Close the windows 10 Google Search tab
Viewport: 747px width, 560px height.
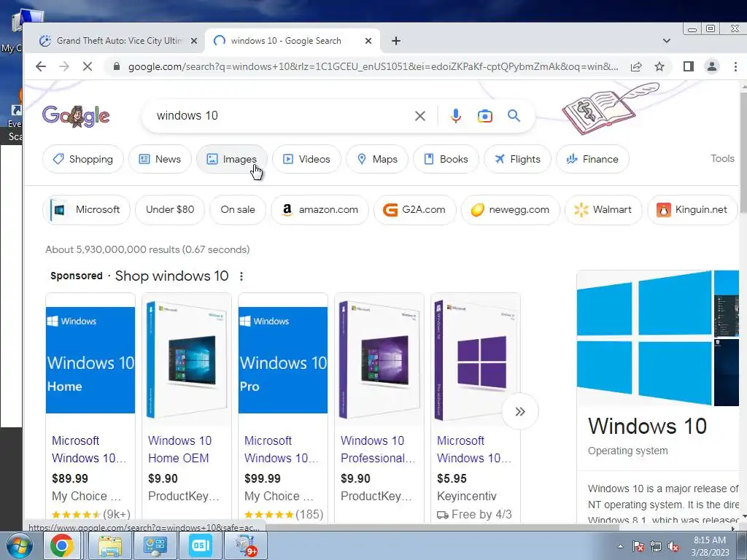coord(368,41)
